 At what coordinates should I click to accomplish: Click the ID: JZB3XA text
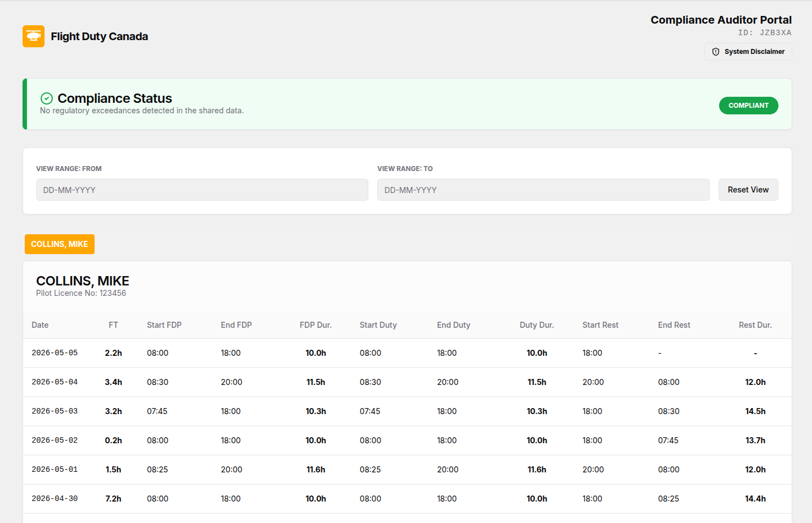(x=765, y=33)
